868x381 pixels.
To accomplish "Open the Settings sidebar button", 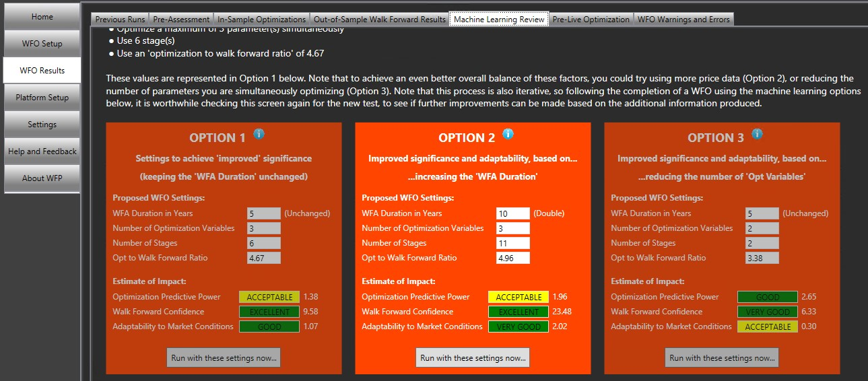I will [x=42, y=125].
